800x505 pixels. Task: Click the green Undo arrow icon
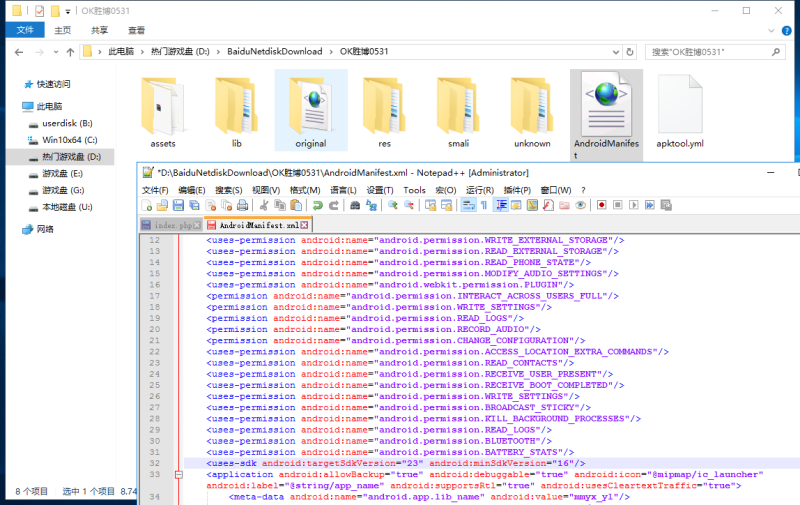tap(317, 205)
